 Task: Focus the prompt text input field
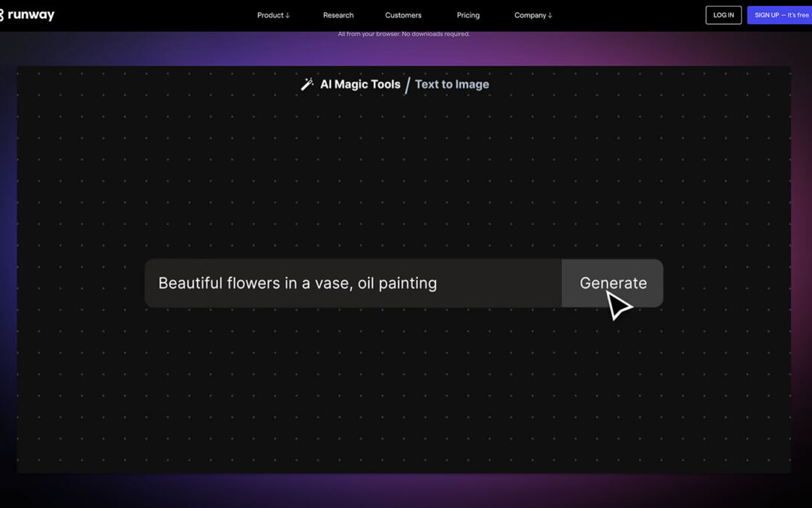click(x=352, y=283)
